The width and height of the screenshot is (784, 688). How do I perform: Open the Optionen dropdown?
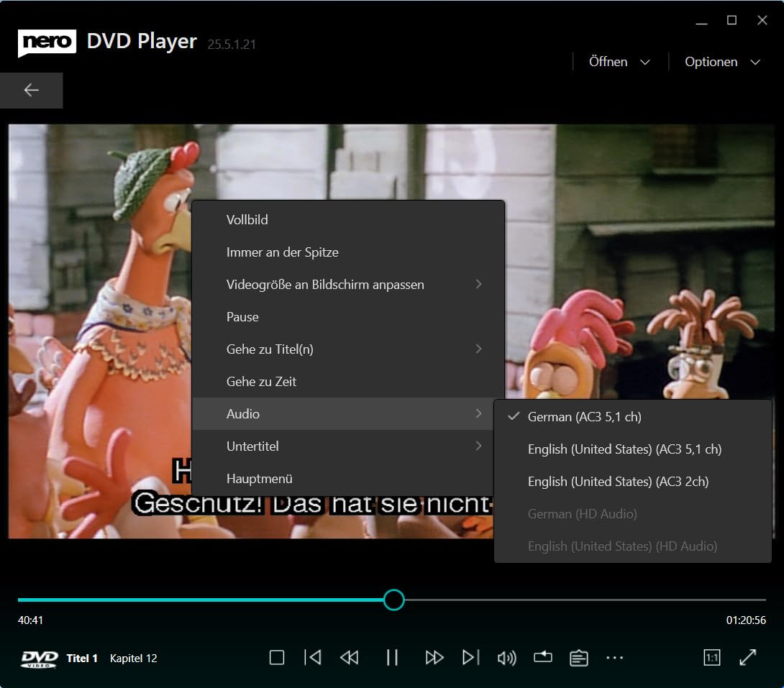(x=722, y=62)
